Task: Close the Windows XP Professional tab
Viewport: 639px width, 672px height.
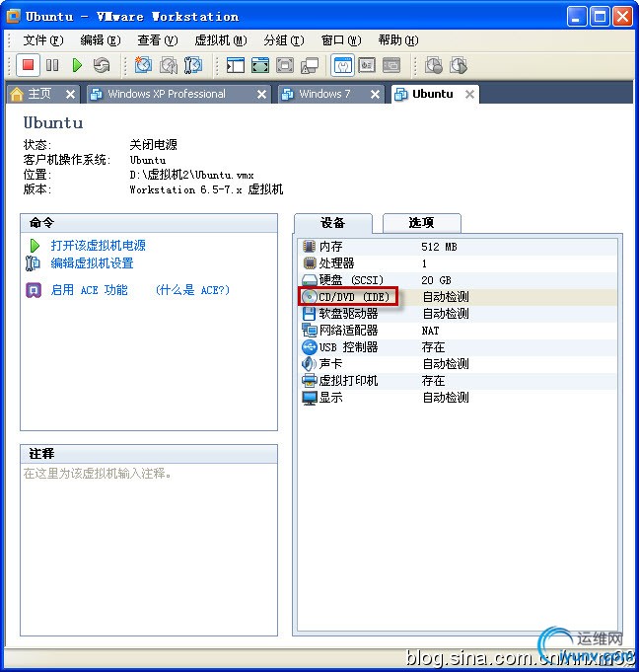Action: point(261,95)
